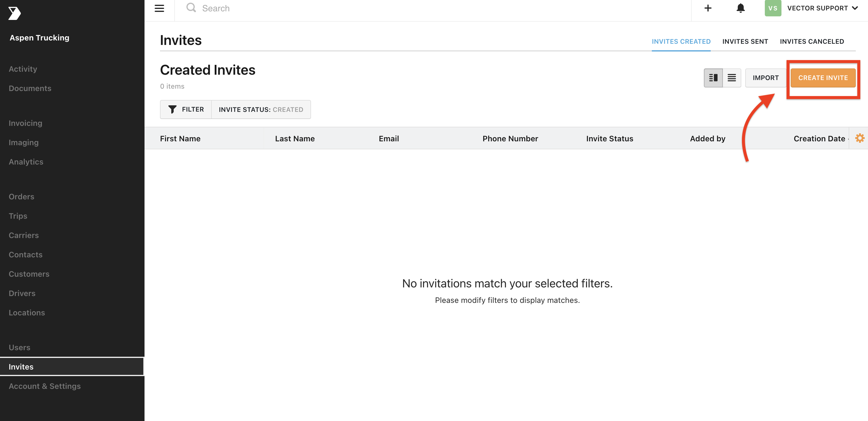Open Documents in the sidebar
Viewport: 868px width, 421px height.
click(30, 88)
